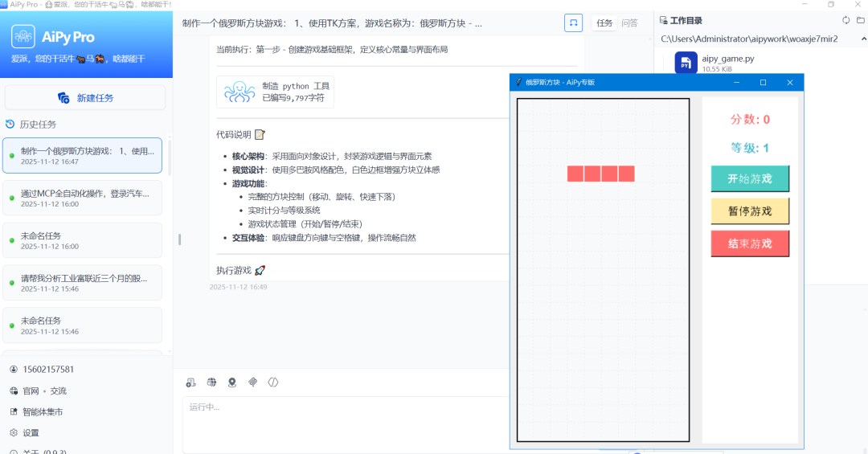Click the 智能体集市 icon
The height and width of the screenshot is (454, 868).
click(x=14, y=412)
